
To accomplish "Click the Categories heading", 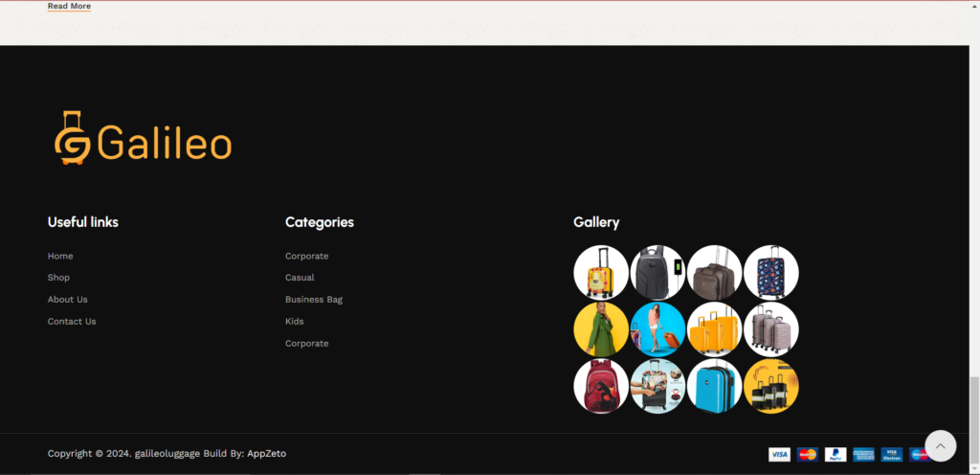I will [320, 222].
